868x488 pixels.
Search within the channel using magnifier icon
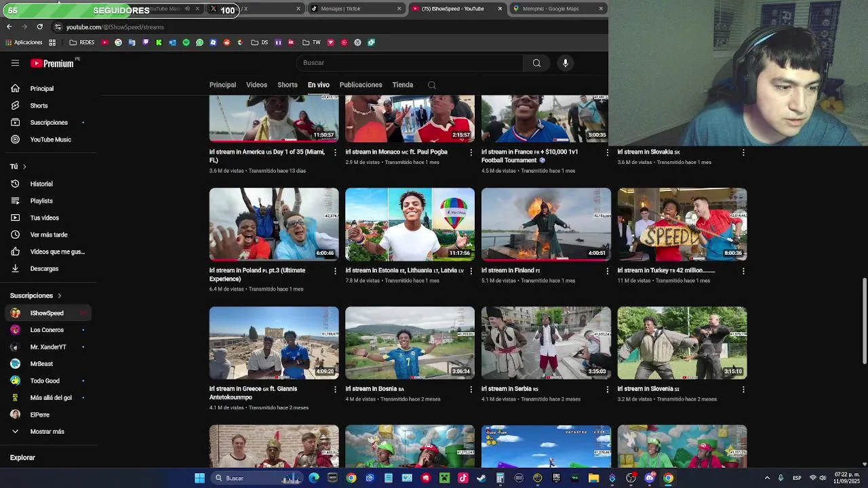coord(431,85)
